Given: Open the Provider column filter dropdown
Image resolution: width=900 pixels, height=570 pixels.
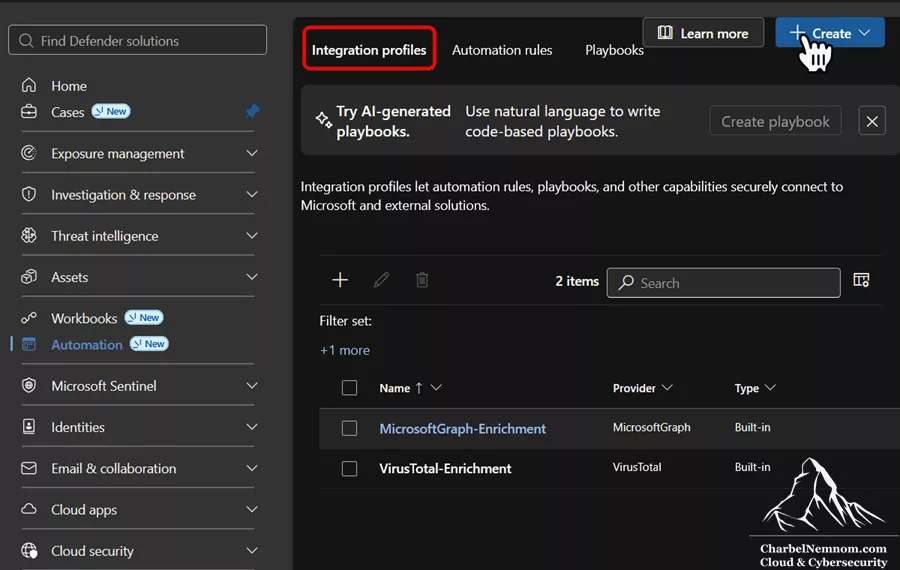Looking at the screenshot, I should 667,387.
